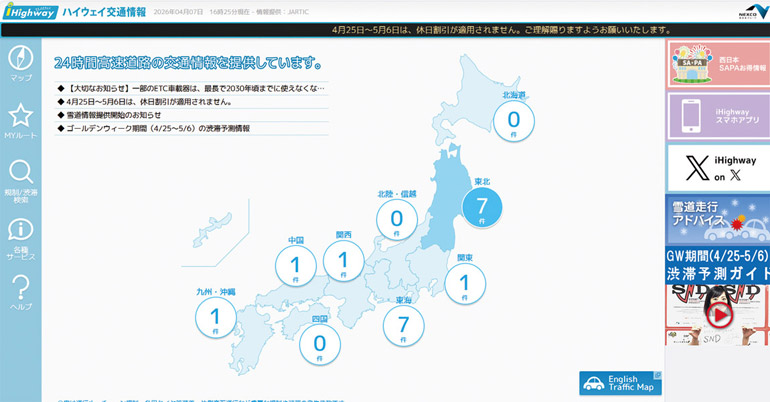The width and height of the screenshot is (770, 402).
Task: Open the Map (マップ) compass icon
Action: click(20, 60)
